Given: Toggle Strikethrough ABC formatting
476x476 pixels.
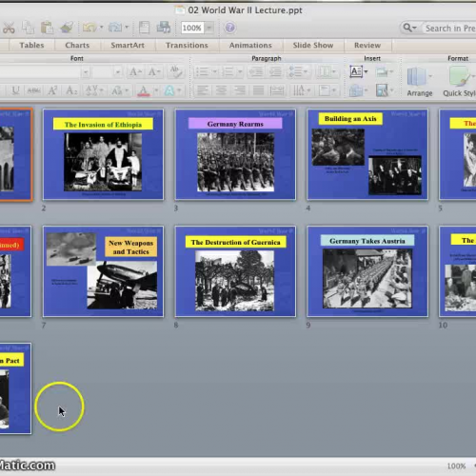Looking at the screenshot, I should 33,90.
